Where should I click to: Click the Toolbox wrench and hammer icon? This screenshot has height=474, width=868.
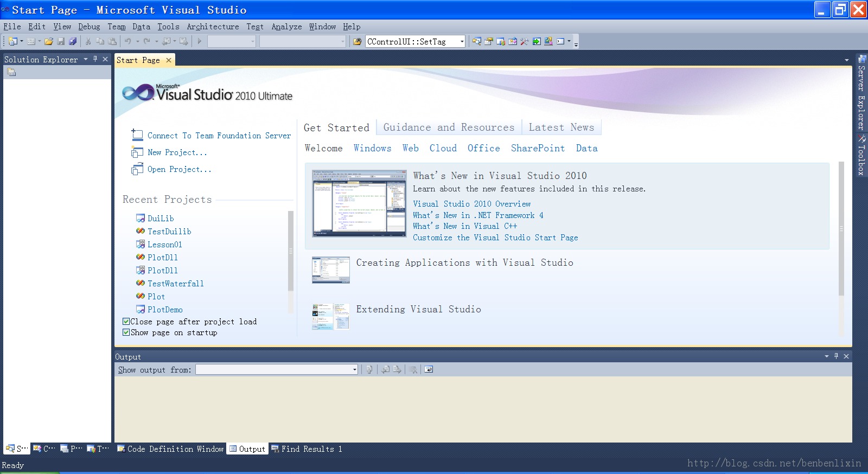(525, 41)
